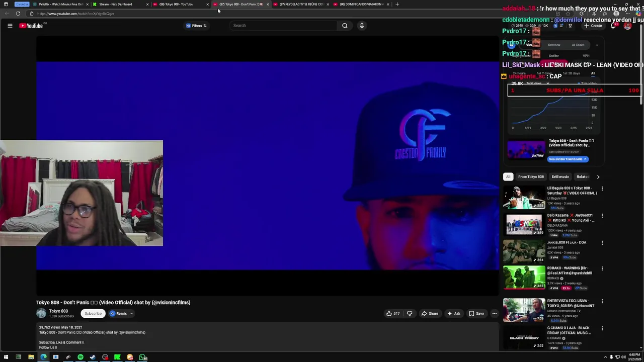Open the Kick app icon in the taskbar
644x362 pixels.
(x=117, y=357)
